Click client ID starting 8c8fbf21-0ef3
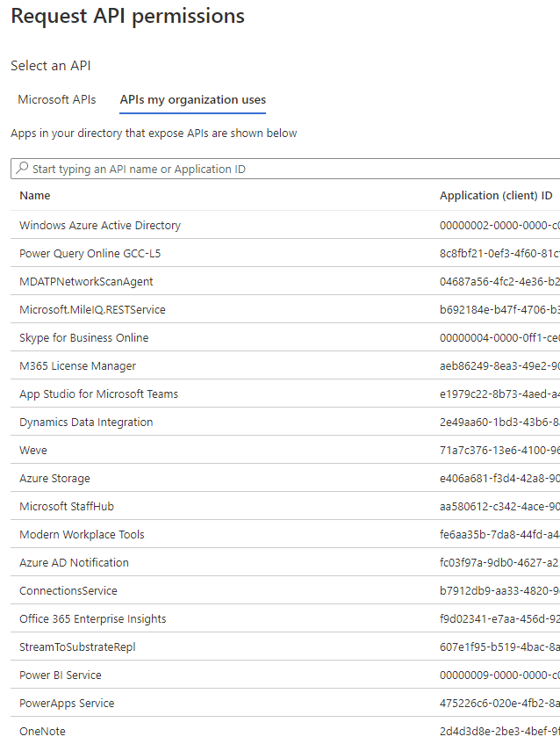Viewport: 560px width, 744px height. [499, 253]
